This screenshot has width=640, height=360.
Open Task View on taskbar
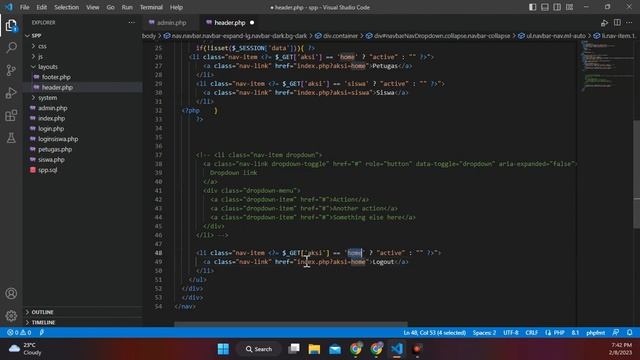tap(293, 349)
